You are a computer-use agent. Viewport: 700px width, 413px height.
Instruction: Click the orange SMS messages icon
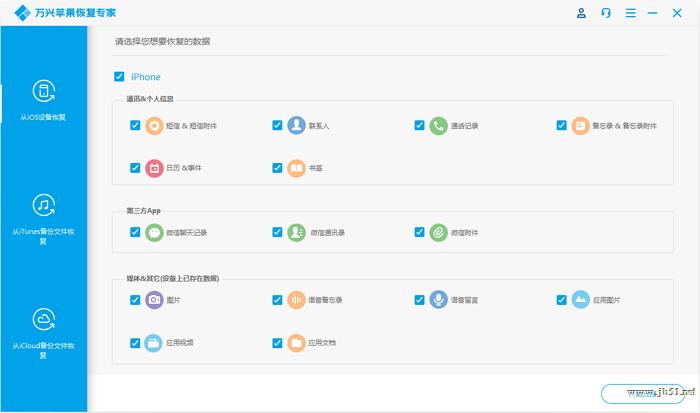tap(154, 126)
